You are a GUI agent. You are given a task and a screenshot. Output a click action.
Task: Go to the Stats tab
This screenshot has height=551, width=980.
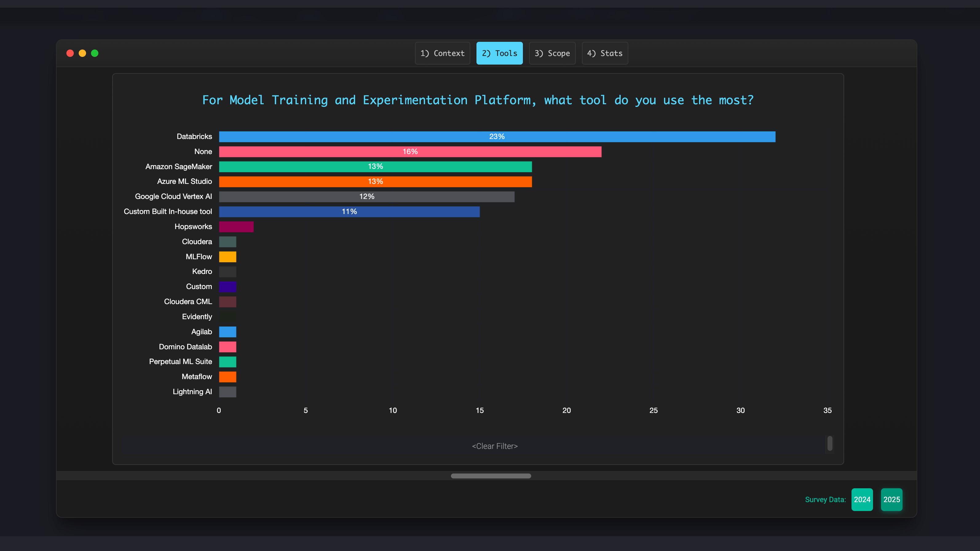605,53
